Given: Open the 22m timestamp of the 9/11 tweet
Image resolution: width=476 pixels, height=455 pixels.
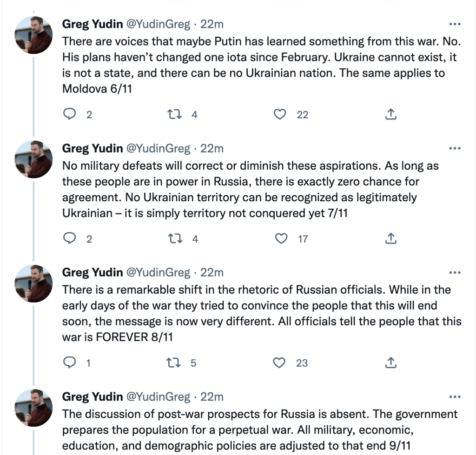Looking at the screenshot, I should (x=212, y=397).
